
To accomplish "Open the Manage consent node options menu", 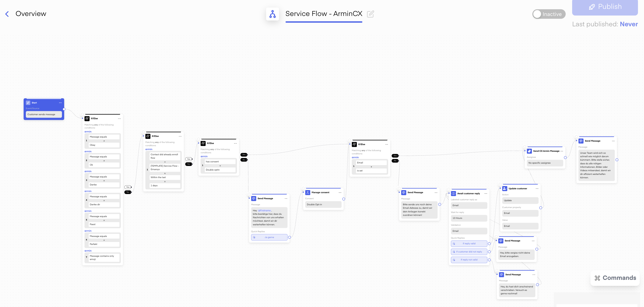I will (340, 193).
